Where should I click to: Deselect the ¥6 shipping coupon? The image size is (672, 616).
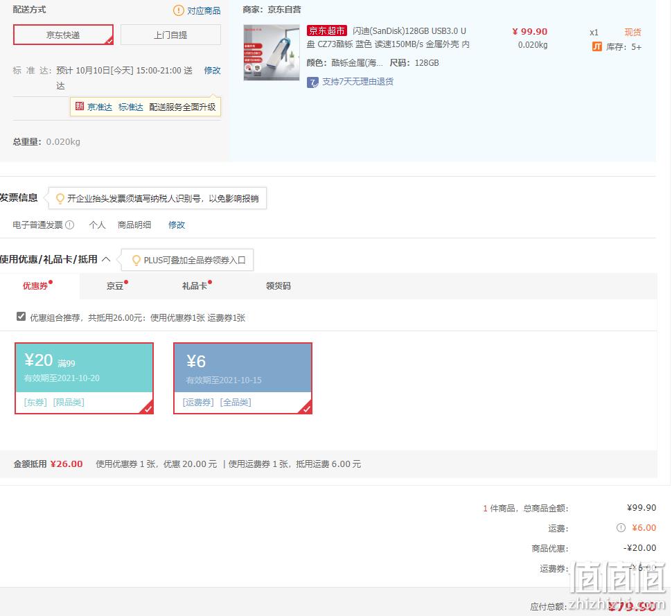(242, 378)
